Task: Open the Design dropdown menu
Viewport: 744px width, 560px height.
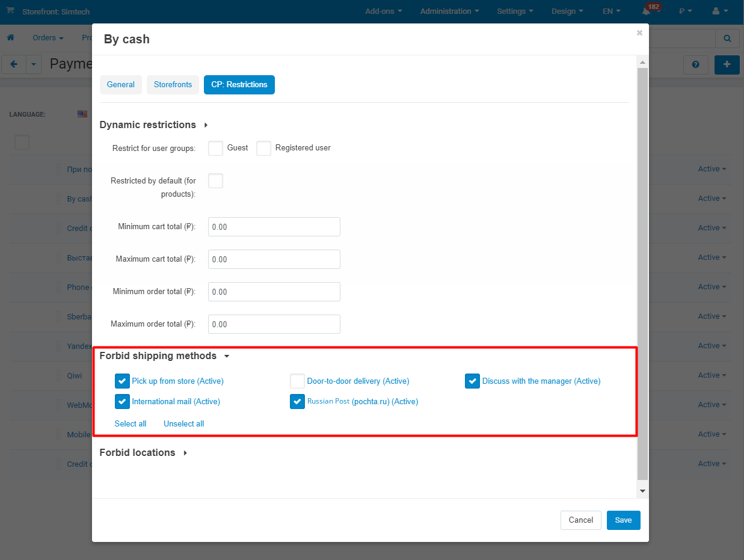Action: tap(567, 11)
